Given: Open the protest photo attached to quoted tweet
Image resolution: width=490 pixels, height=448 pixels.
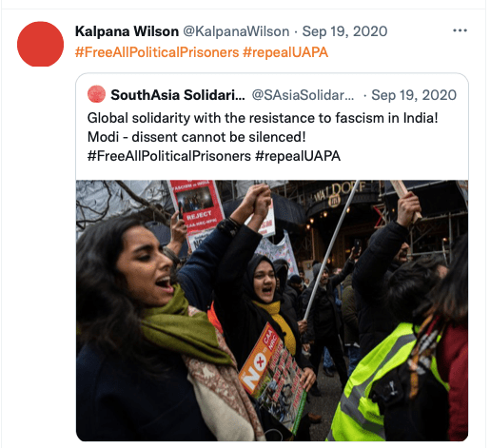Looking at the screenshot, I should click(x=272, y=310).
